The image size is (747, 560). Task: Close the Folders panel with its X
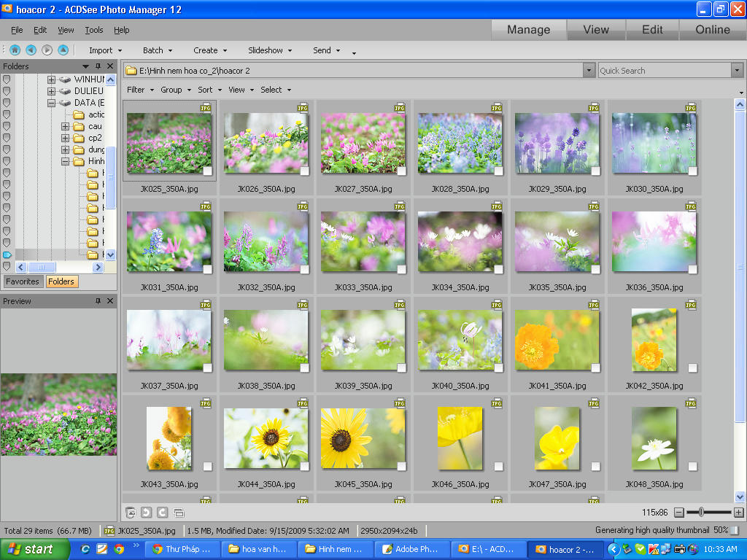point(110,66)
